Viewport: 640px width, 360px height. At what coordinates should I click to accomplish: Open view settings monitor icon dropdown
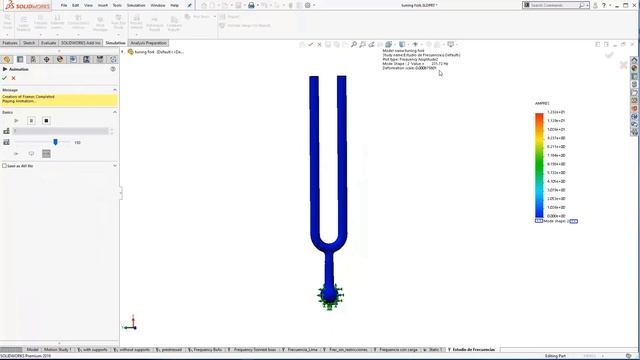tap(451, 44)
